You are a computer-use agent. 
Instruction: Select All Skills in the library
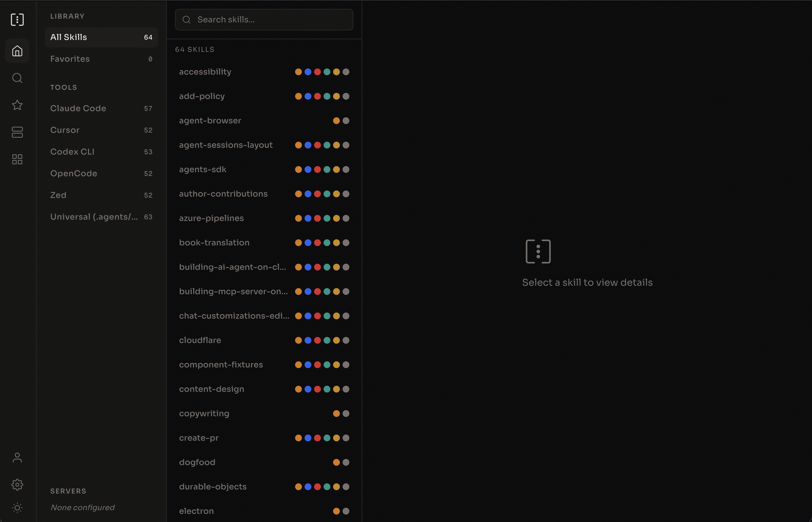click(101, 37)
